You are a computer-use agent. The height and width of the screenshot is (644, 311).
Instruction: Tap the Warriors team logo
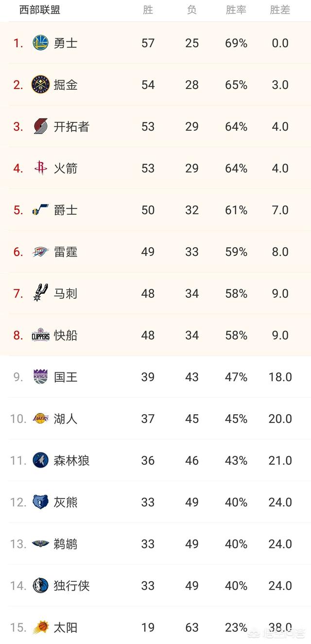(x=40, y=43)
